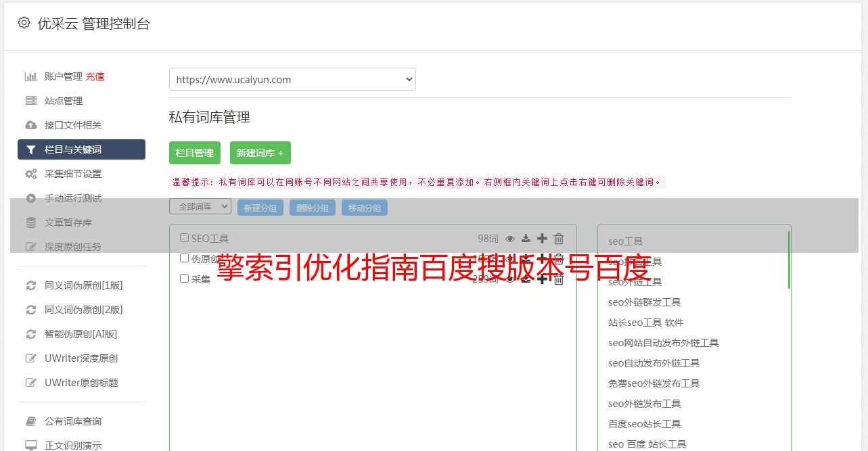868x451 pixels.
Task: Click the refresh icon for 智能伪原创[AI版]
Action: coord(30,334)
